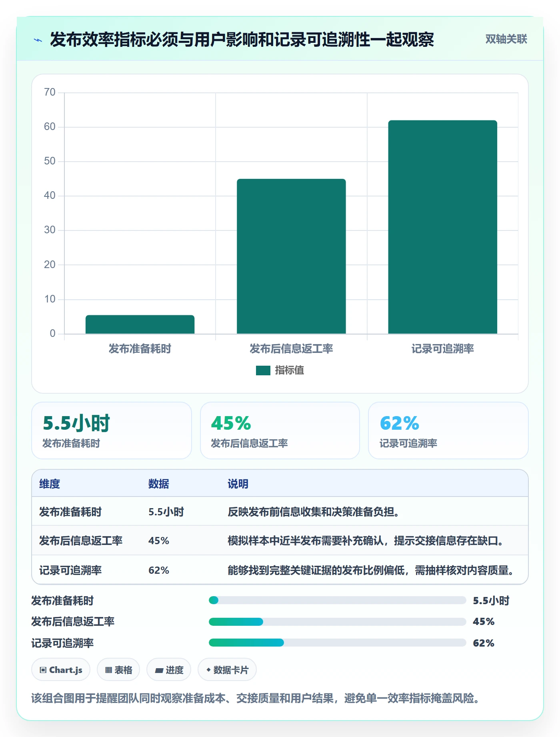The height and width of the screenshot is (737, 560).
Task: Select the 发布后信息返工率 table row name
Action: pos(81,541)
